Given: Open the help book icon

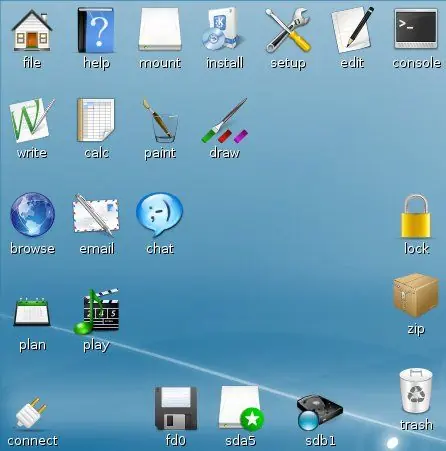Looking at the screenshot, I should point(96,30).
